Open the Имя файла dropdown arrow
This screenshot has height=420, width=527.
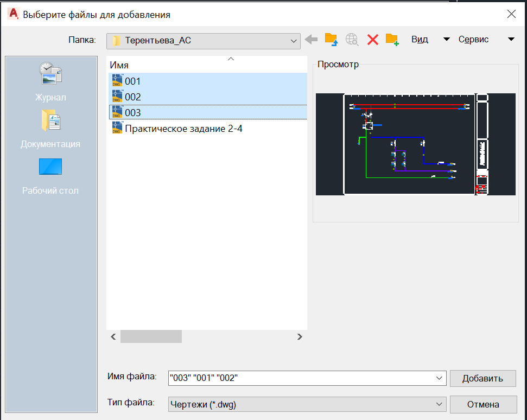[439, 378]
